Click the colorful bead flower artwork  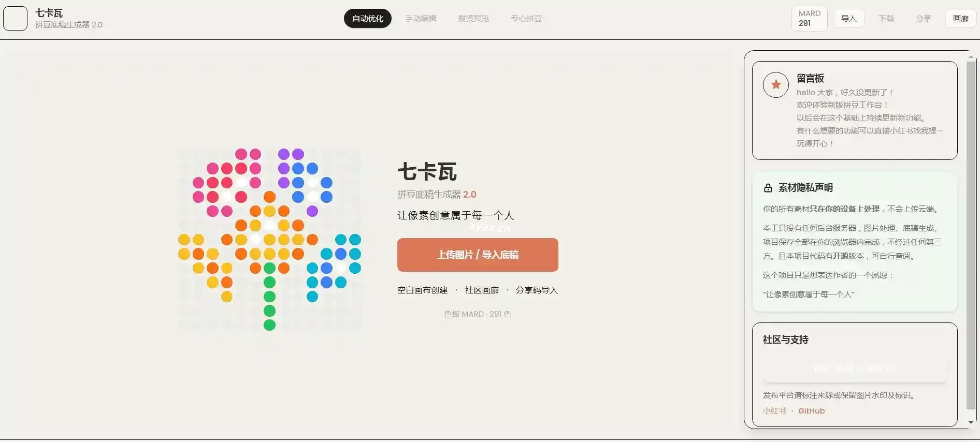click(269, 239)
